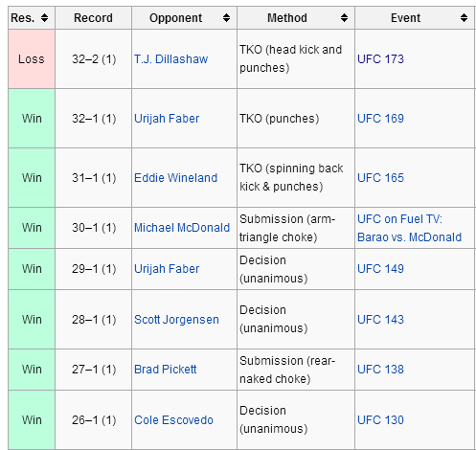
Task: Open UFC 173 event link
Action: point(380,59)
